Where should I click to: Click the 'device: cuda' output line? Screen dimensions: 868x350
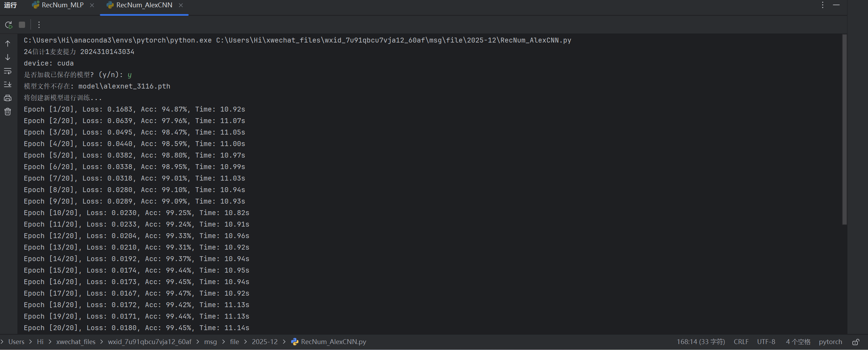tap(49, 63)
